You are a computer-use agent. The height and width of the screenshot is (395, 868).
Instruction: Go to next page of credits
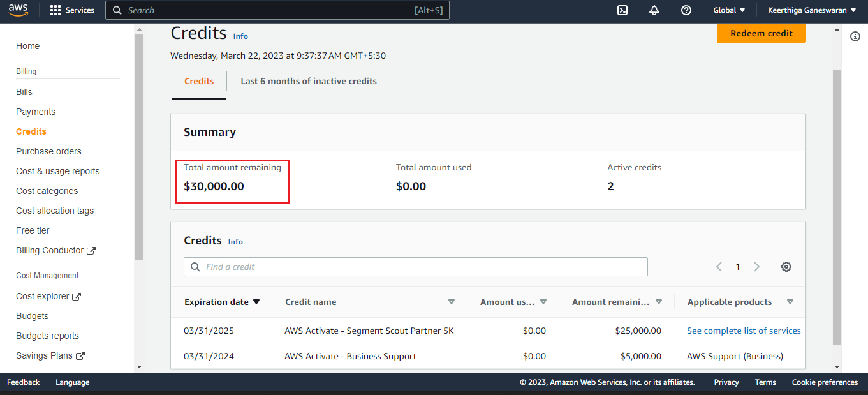[x=757, y=267]
